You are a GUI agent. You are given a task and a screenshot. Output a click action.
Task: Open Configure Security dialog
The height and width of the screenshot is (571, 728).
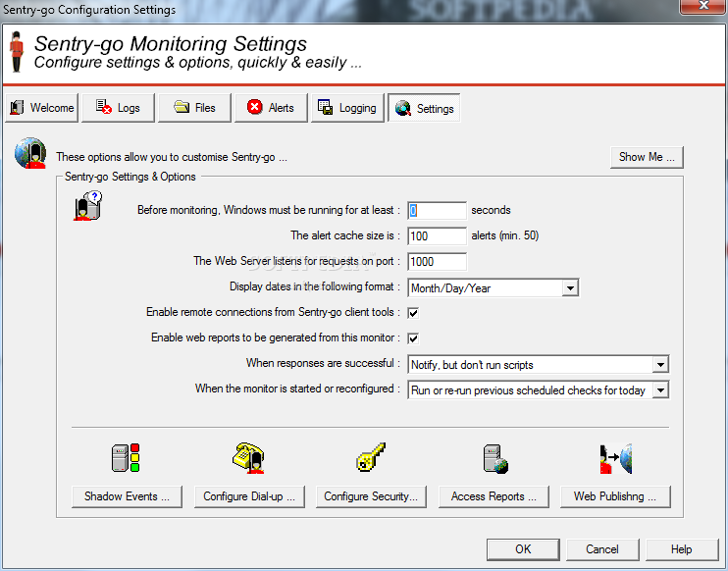tap(371, 496)
